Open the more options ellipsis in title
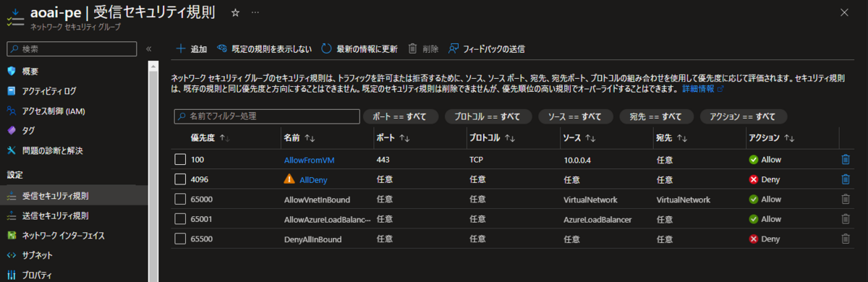The image size is (868, 282). (x=255, y=13)
